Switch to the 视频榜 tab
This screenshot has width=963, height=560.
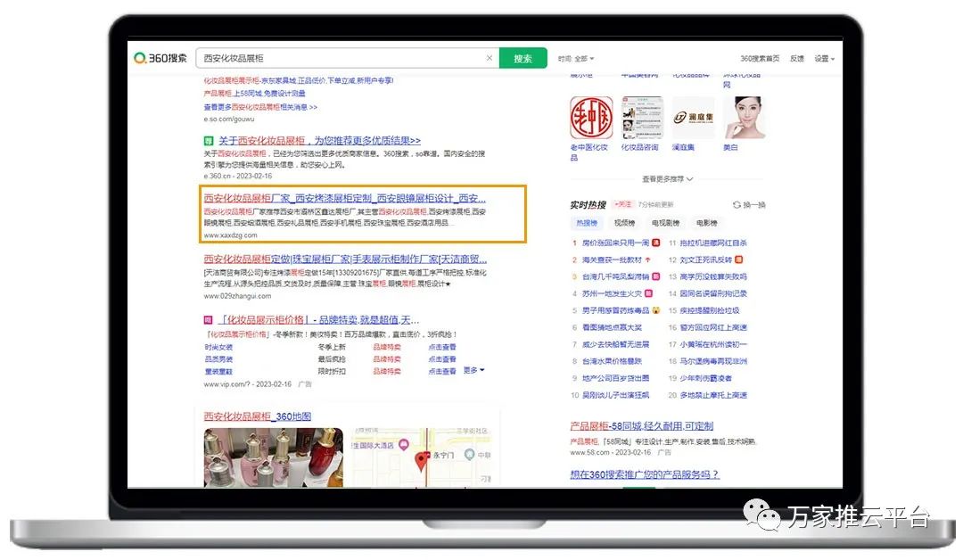point(625,223)
